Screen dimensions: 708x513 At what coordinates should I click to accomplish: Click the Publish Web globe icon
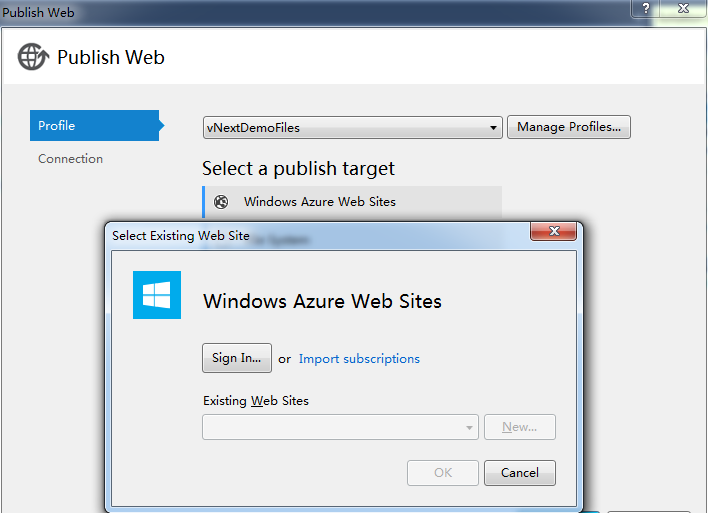pyautogui.click(x=33, y=57)
